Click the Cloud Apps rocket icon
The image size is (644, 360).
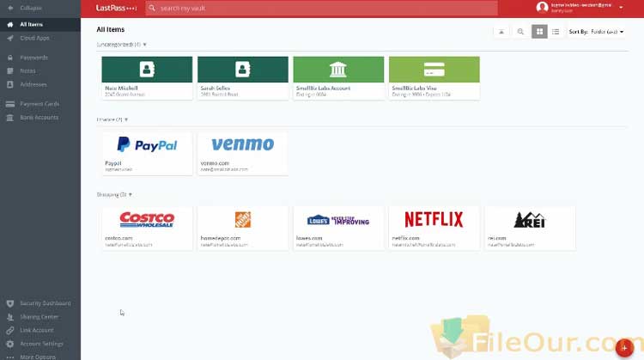coord(10,38)
